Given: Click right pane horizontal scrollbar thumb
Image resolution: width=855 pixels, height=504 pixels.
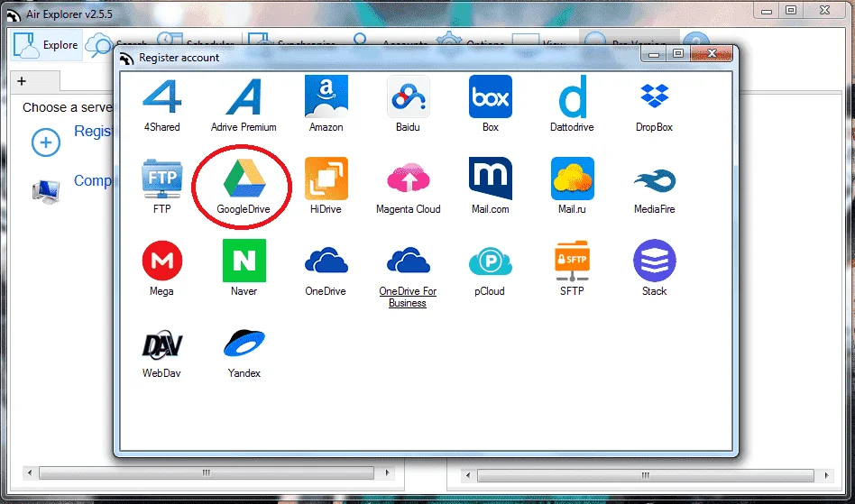Looking at the screenshot, I should [646, 475].
